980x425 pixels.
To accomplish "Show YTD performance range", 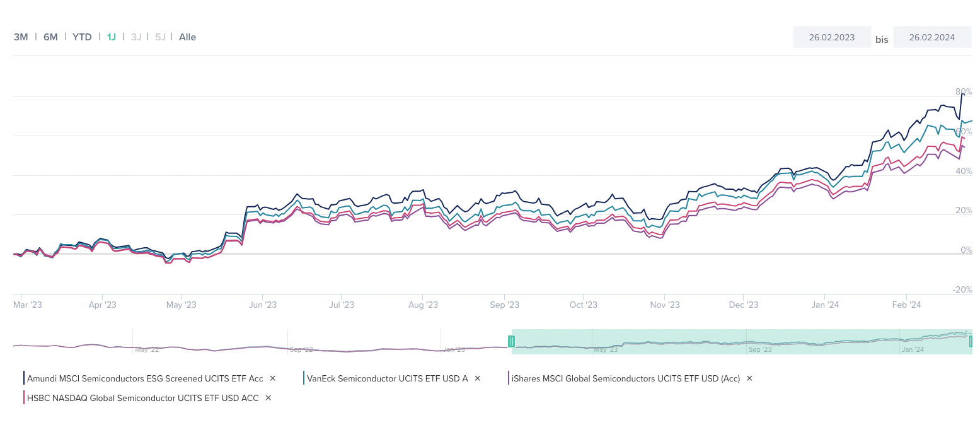I will click(x=82, y=37).
